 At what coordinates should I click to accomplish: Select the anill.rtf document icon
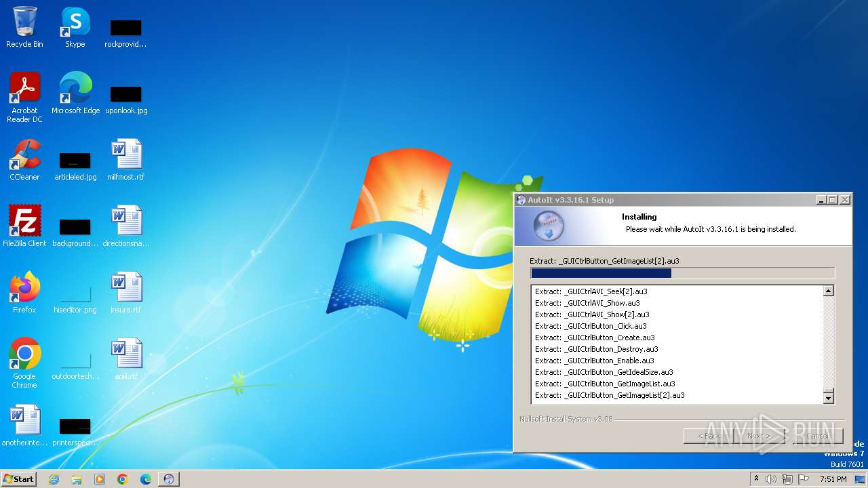(126, 359)
